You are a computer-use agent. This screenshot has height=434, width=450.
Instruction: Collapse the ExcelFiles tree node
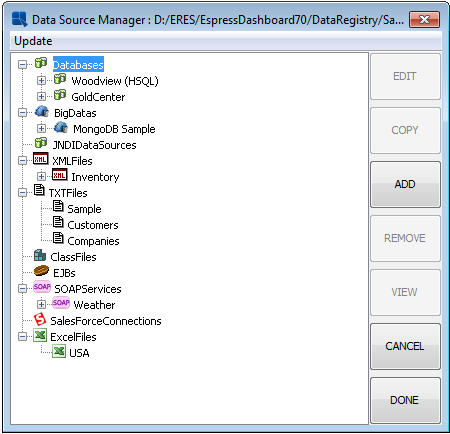pos(22,337)
